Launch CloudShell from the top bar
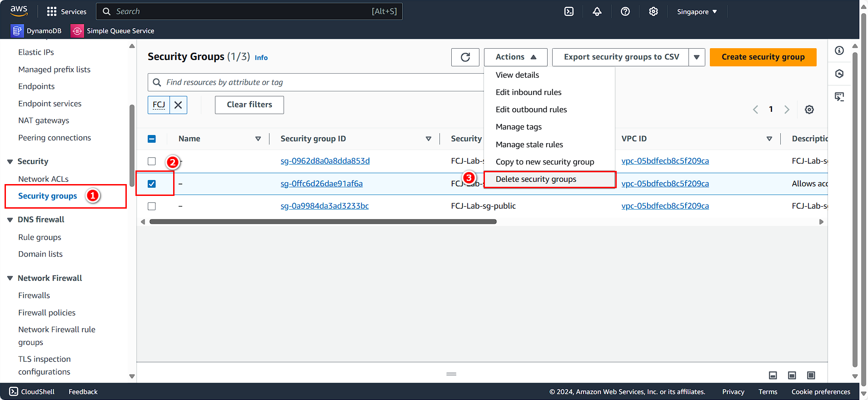This screenshot has height=400, width=868. click(569, 11)
